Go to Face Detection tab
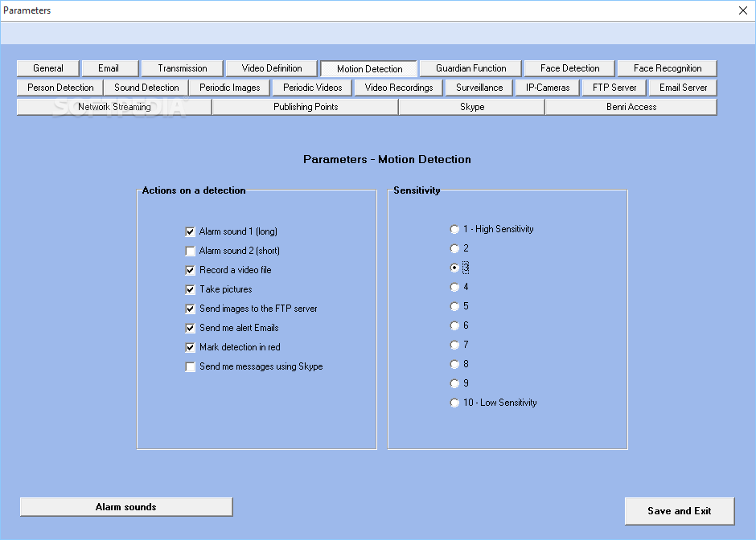This screenshot has width=756, height=540. pyautogui.click(x=569, y=68)
